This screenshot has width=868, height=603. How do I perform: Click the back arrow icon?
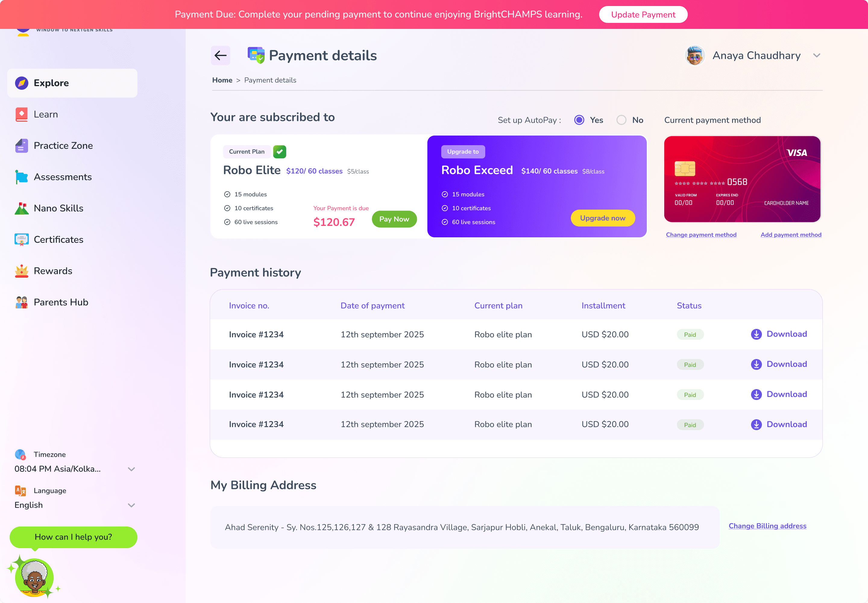pos(220,55)
